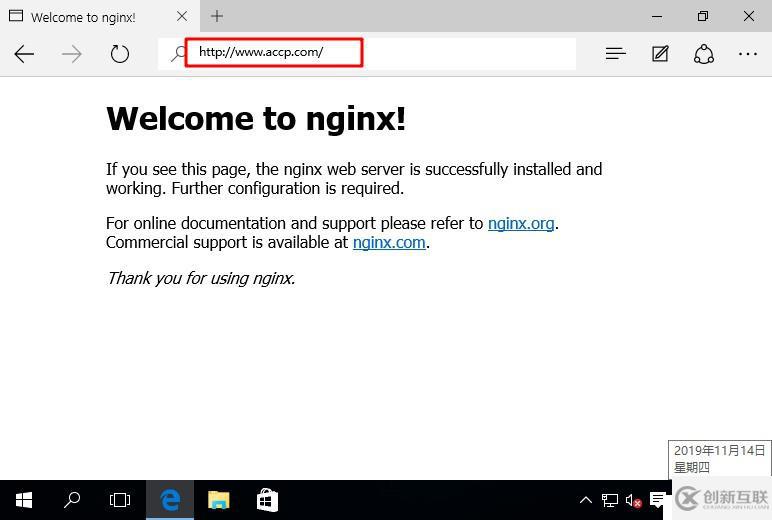Viewport: 772px width, 520px height.
Task: Click the network status tray icon
Action: point(610,501)
